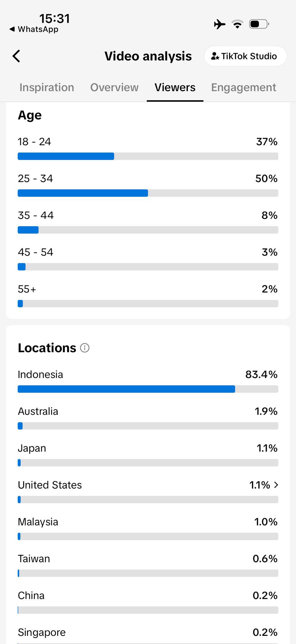Tap the 18 - 24 age bar

148,156
